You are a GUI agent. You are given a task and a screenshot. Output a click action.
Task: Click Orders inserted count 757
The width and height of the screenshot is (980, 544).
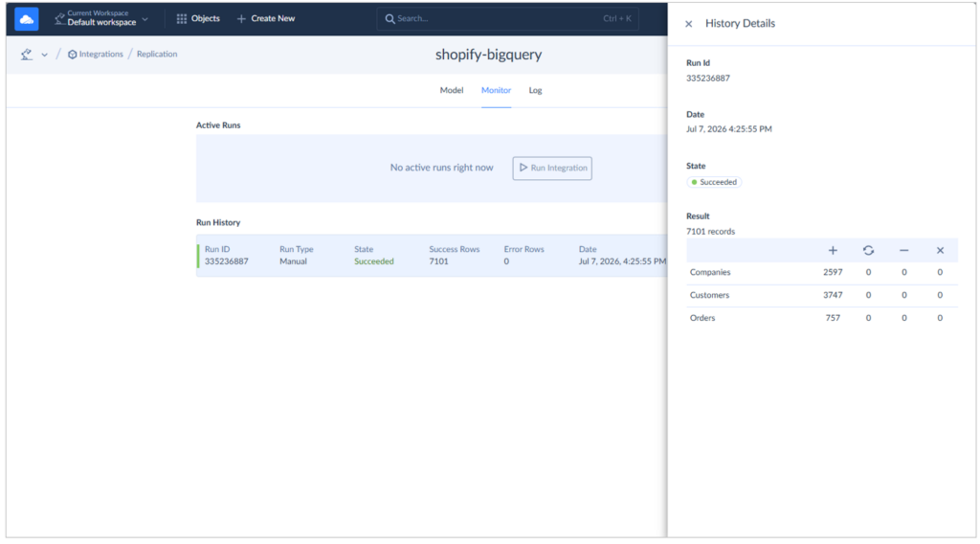tap(833, 318)
